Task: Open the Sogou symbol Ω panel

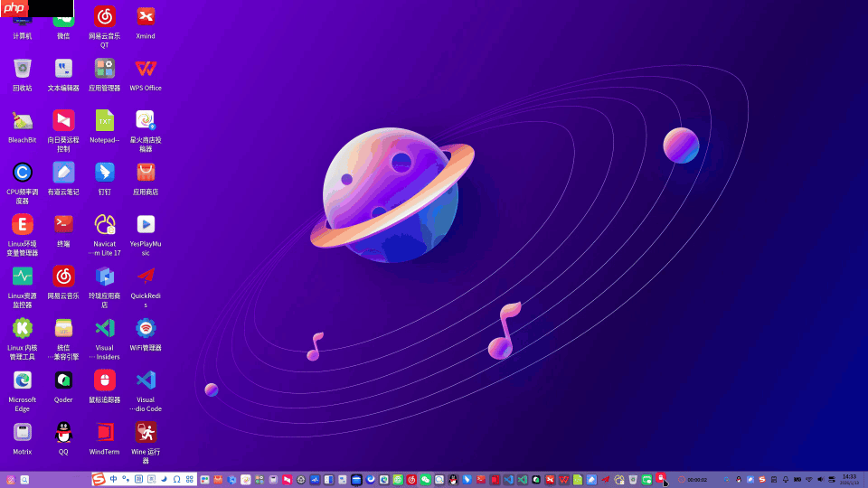Action: click(x=176, y=479)
